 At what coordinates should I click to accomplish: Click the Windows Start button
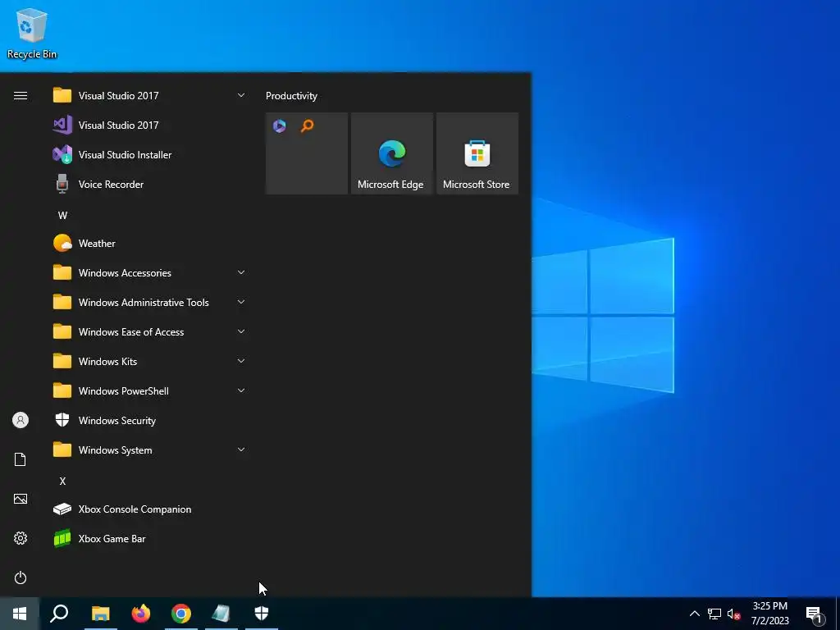point(20,614)
